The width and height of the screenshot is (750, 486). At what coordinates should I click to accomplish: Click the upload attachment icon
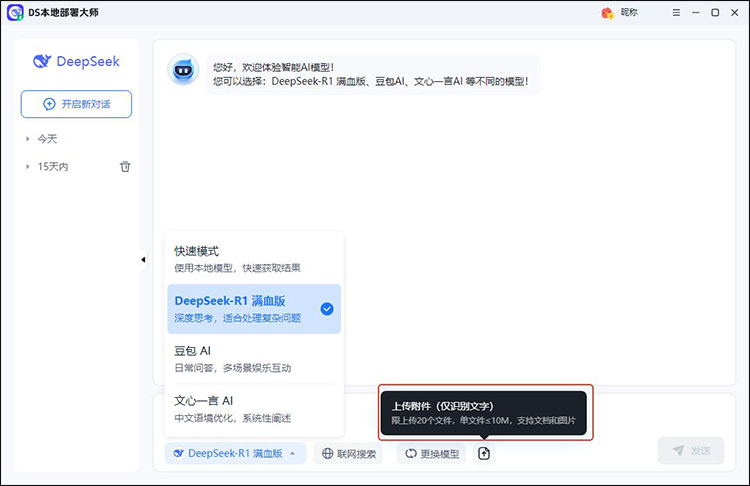click(x=484, y=453)
